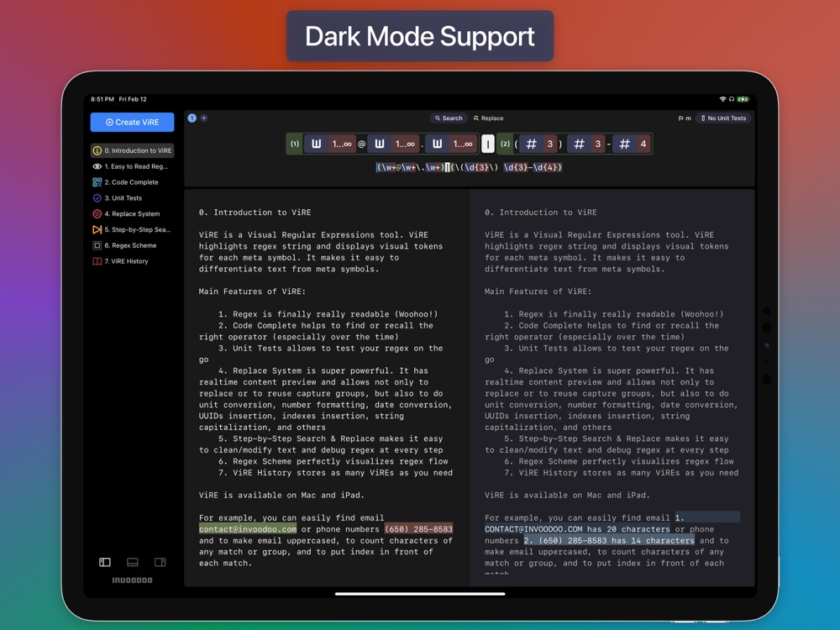Screen dimensions: 840x630
Task: Select the word-character token right after @
Action: [x=380, y=144]
